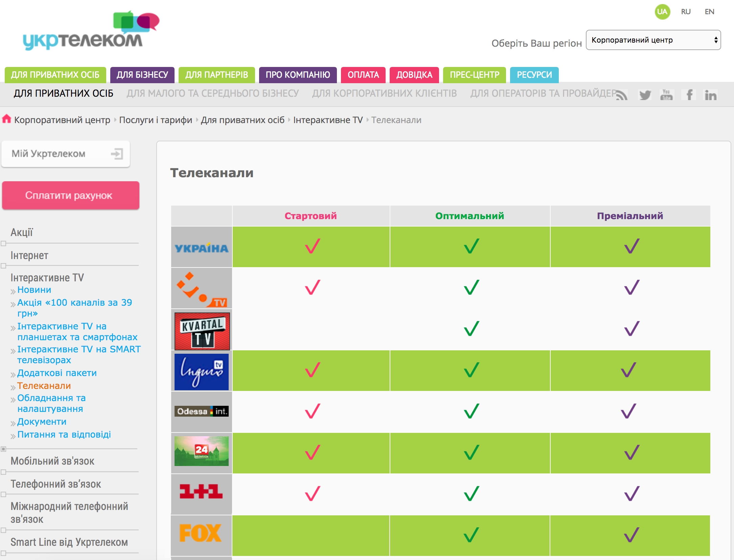Collapse the Інтерактивне TV sidebar section
The width and height of the screenshot is (734, 560).
pos(3,449)
